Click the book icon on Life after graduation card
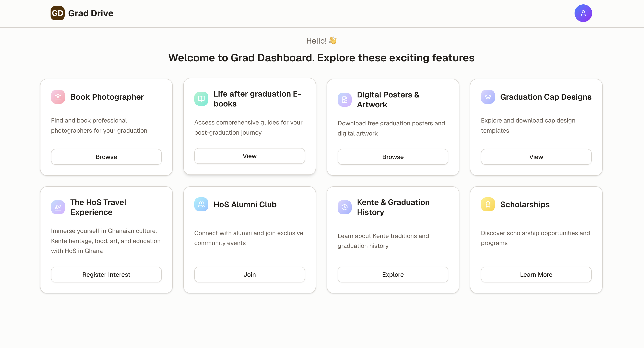This screenshot has width=644, height=348. [x=201, y=99]
